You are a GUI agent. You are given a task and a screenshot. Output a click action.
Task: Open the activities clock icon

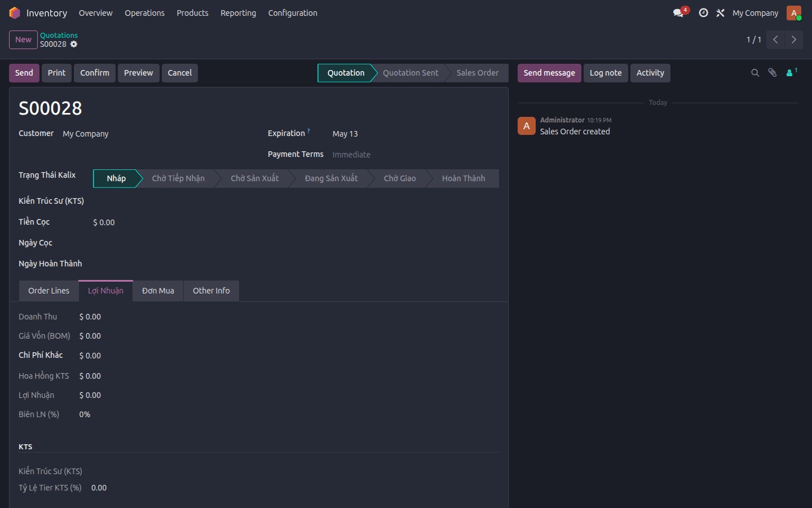pos(703,13)
